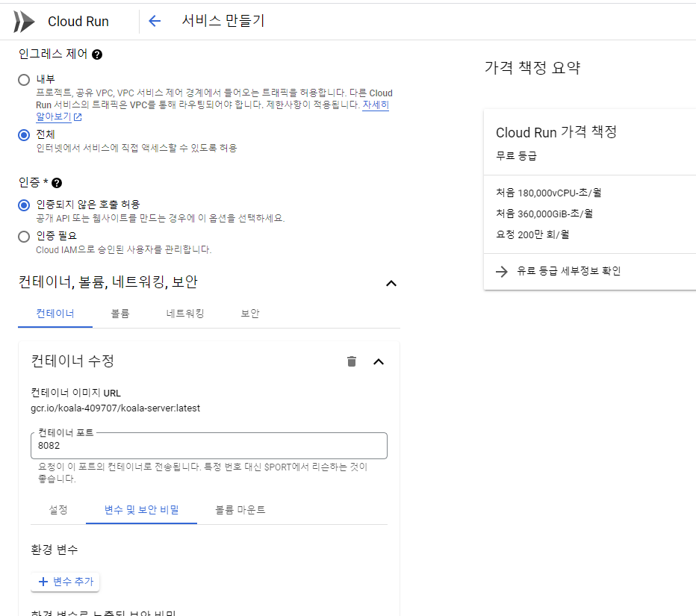This screenshot has height=616, width=696.
Task: Switch to the 컨테이너 tab
Action: 55,314
